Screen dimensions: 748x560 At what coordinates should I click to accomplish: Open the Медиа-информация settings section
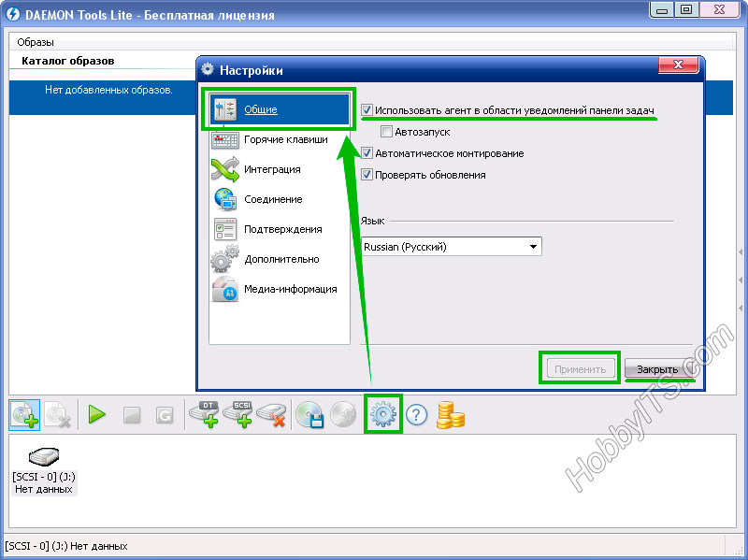tap(280, 289)
